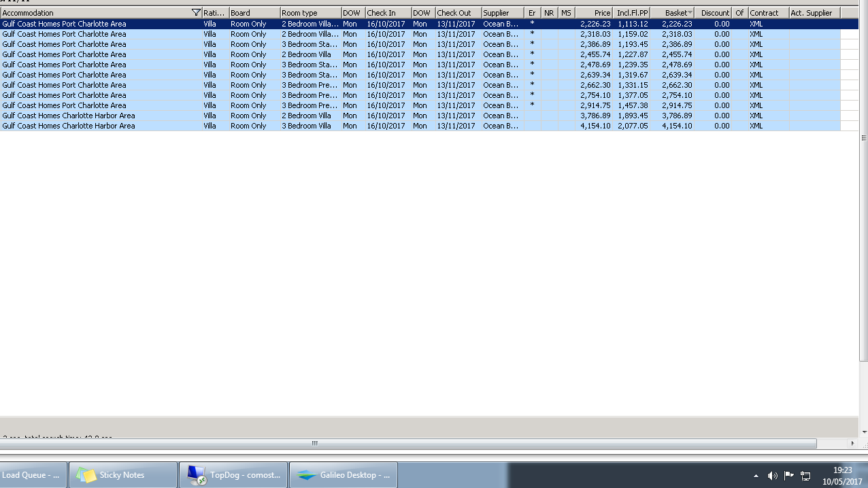Sort by the Incl.Fl.PP column header

631,13
